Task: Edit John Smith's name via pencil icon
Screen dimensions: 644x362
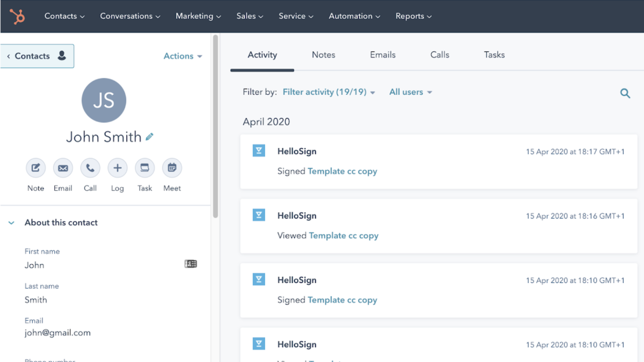Action: click(x=149, y=137)
